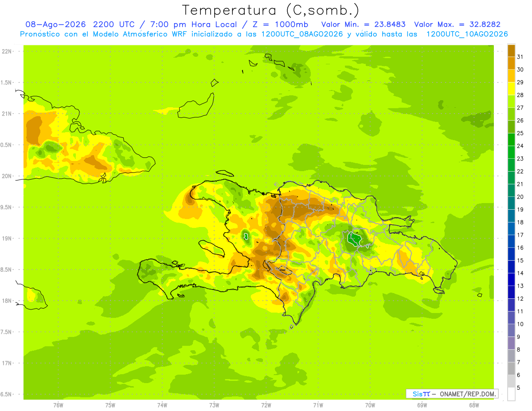This screenshot has height=411, width=532.
Task: Select the "08-Ago-2026" forecast date text
Action: (x=55, y=24)
